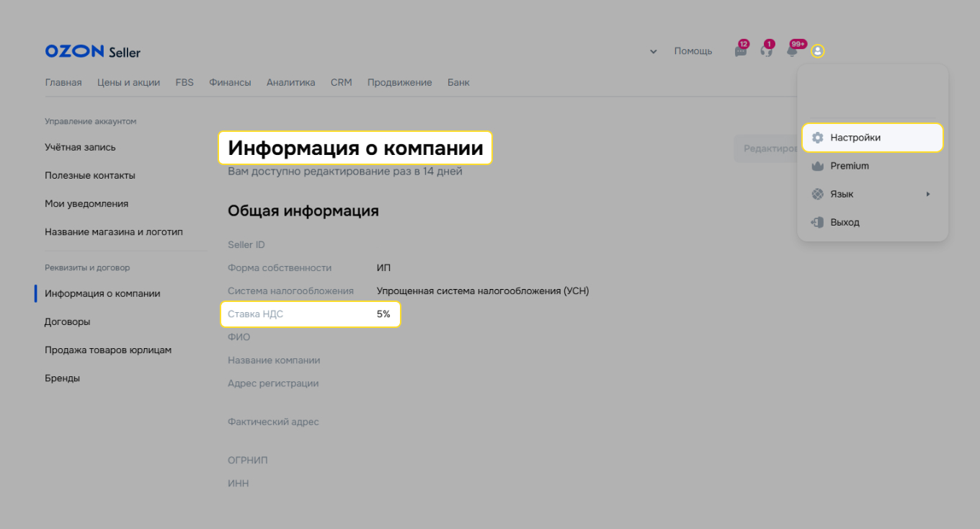Expand the chevron next to Помощь
The height and width of the screenshot is (529, 980).
pyautogui.click(x=654, y=51)
